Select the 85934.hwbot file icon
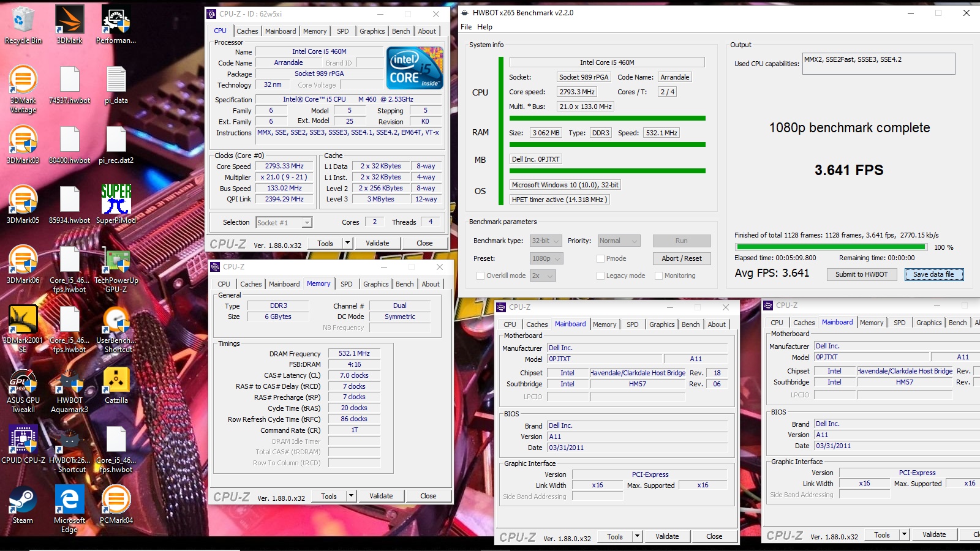Viewport: 980px width, 551px height. click(x=70, y=205)
